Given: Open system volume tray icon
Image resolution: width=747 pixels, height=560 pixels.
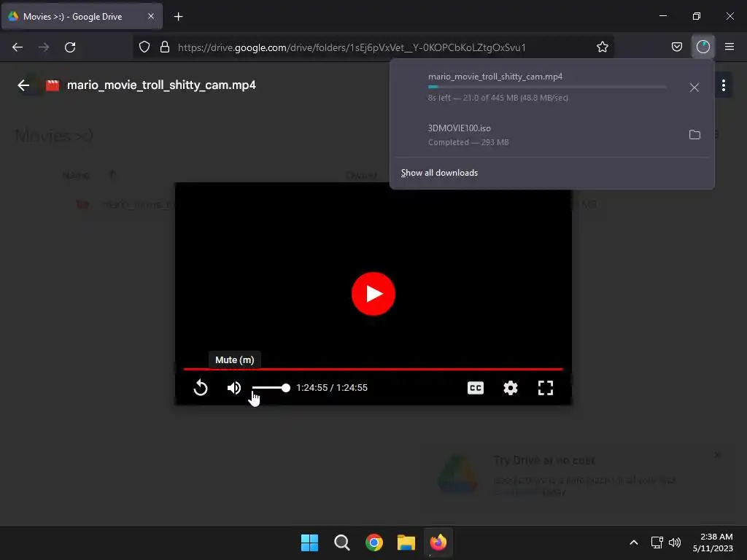Looking at the screenshot, I should click(x=675, y=542).
